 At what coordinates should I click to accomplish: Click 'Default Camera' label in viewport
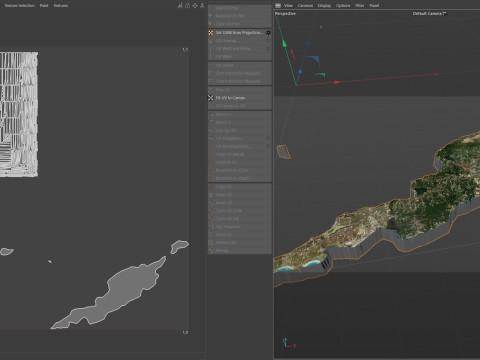[427, 14]
